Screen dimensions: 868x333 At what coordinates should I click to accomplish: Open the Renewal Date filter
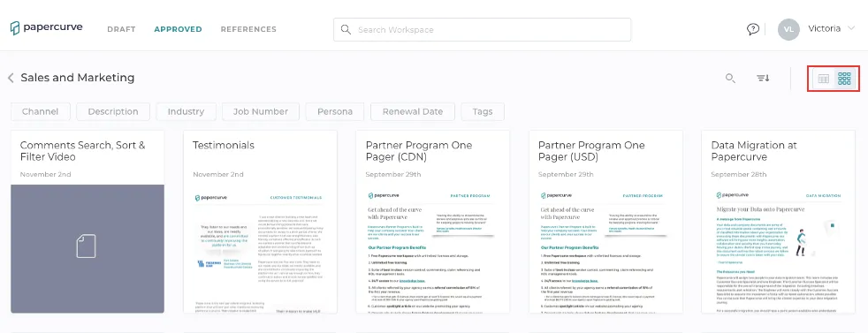[413, 111]
